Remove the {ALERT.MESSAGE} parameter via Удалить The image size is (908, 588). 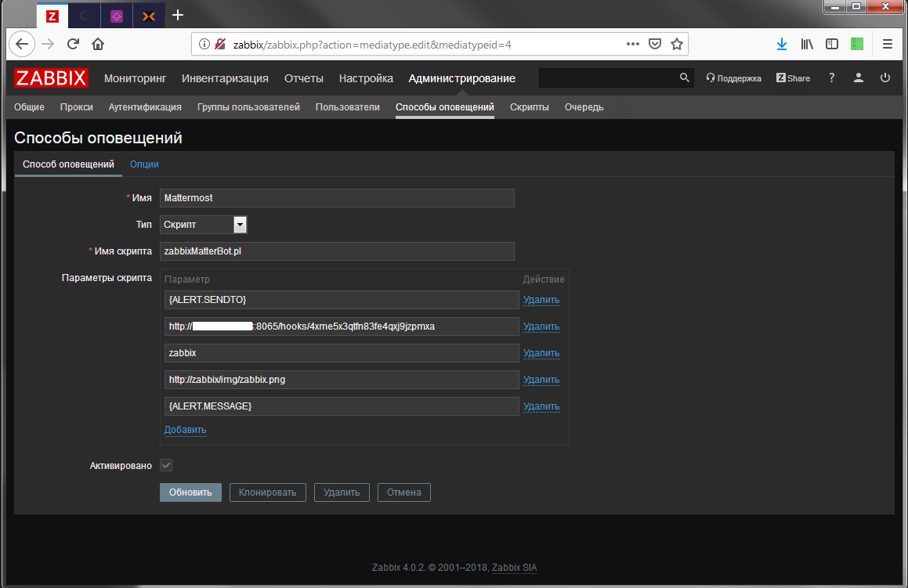[541, 406]
